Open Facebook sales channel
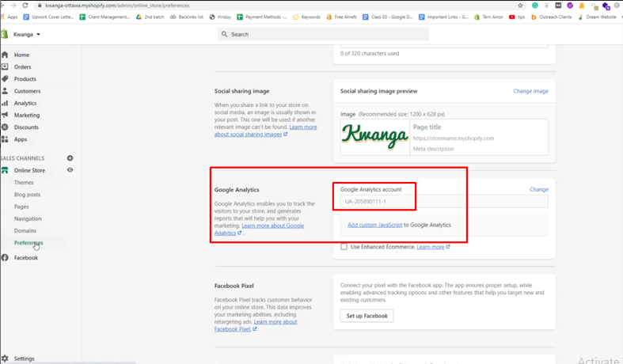The width and height of the screenshot is (623, 364). click(x=26, y=258)
